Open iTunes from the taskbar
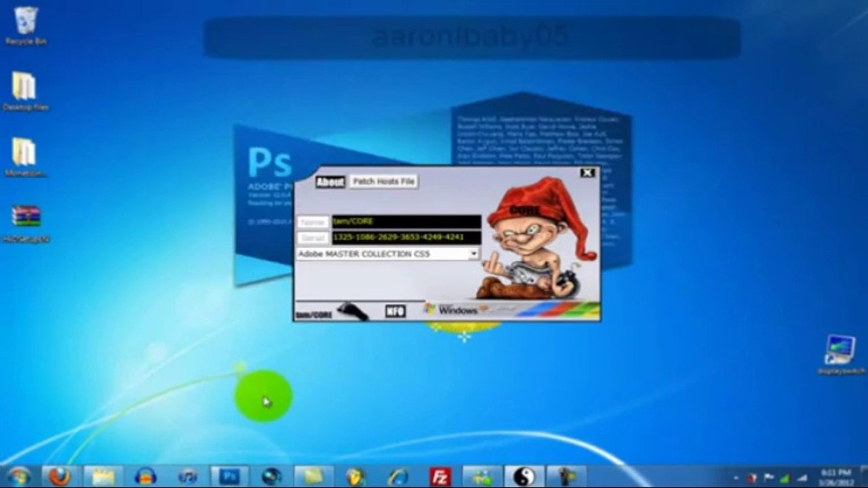Screen dimensions: 868x488 point(187,476)
